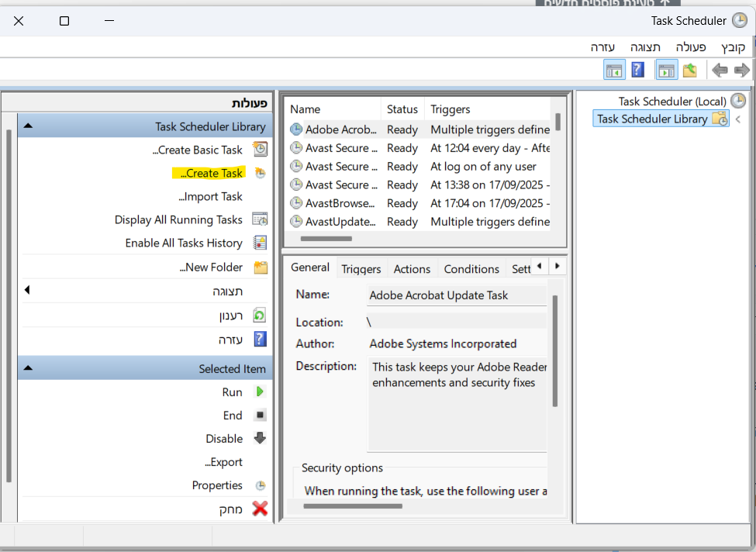Collapse the Selected Item section
The height and width of the screenshot is (552, 756).
point(28,368)
